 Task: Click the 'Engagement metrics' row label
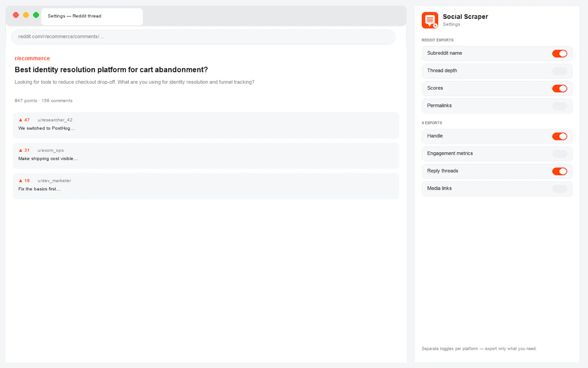pyautogui.click(x=450, y=153)
